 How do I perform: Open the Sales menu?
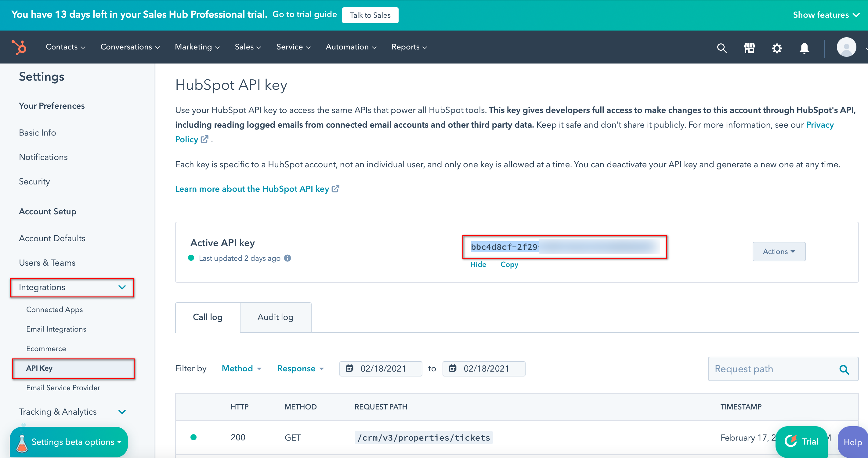248,47
